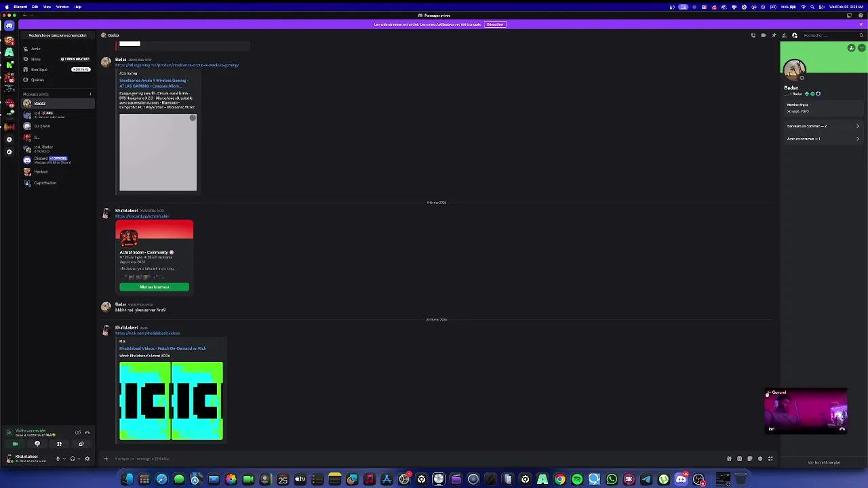Open Spotlight search in macOS menu bar
Image resolution: width=868 pixels, height=488 pixels.
(812, 7)
